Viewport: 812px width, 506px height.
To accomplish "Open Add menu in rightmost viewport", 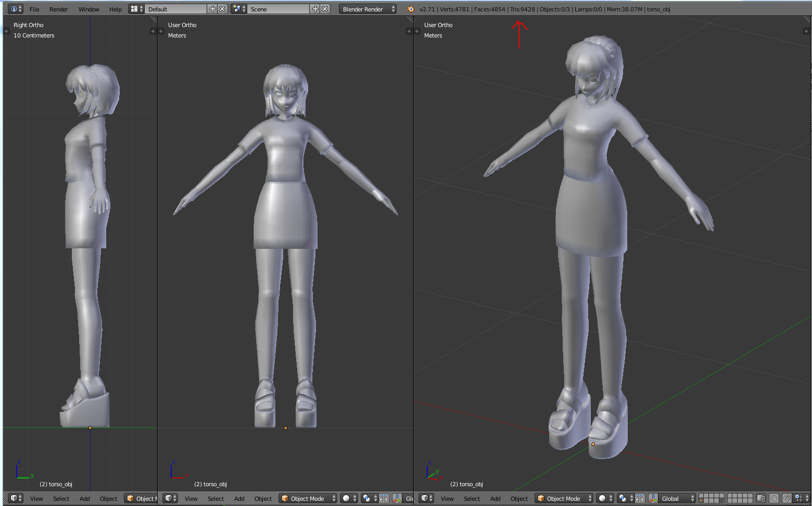I will [x=495, y=499].
